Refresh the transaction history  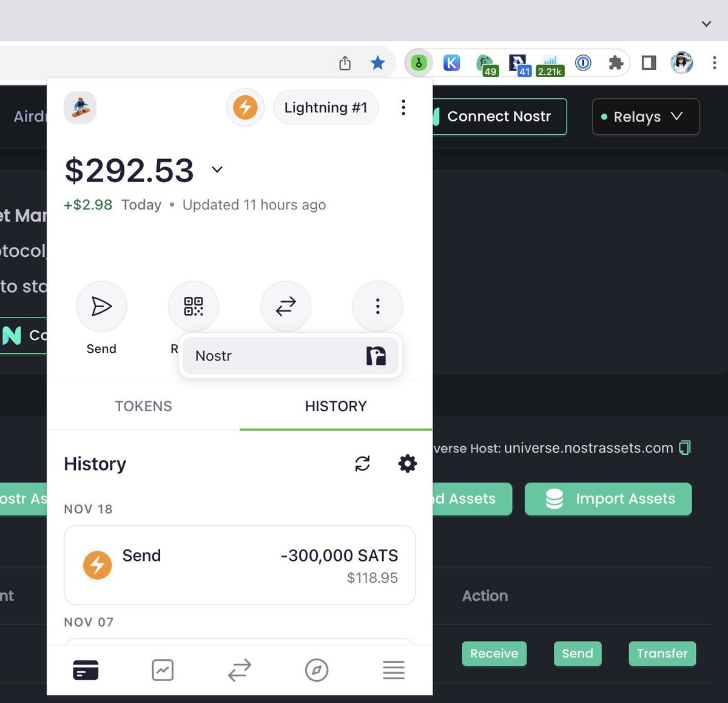coord(362,464)
